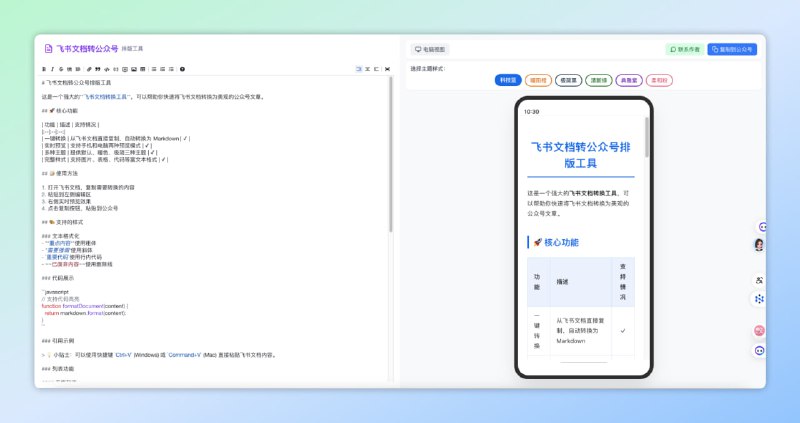Image resolution: width=800 pixels, height=423 pixels.
Task: Toggle fullscreen with the expand-arrows icon
Action: click(x=387, y=69)
